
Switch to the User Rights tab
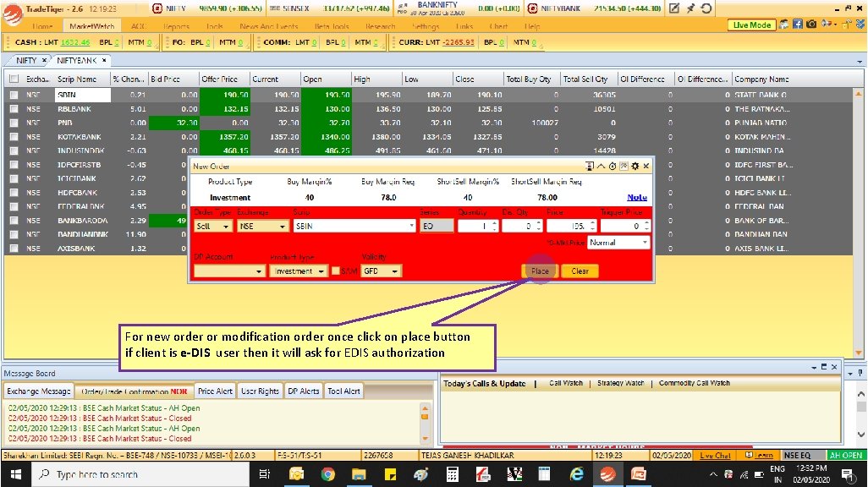click(x=261, y=391)
